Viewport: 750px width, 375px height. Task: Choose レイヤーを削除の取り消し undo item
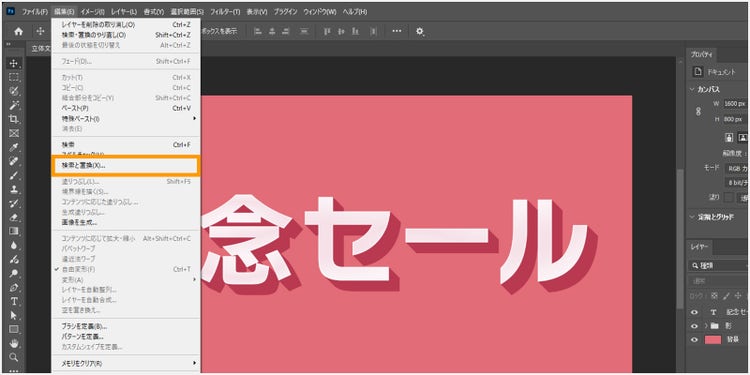pos(126,24)
